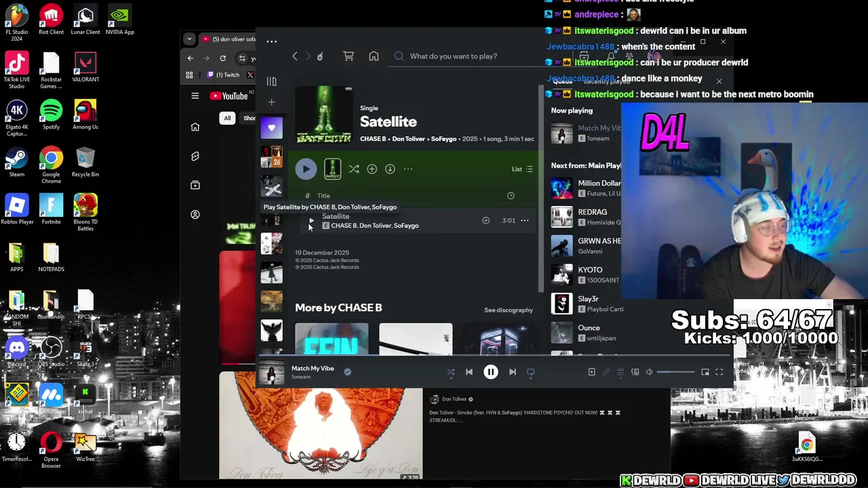Open Connect to a device icon

coord(635,372)
